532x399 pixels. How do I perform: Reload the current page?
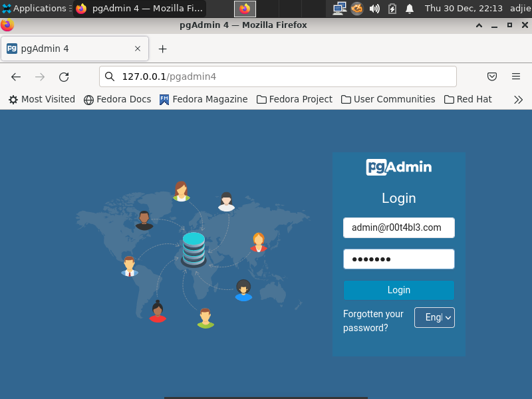pyautogui.click(x=64, y=77)
